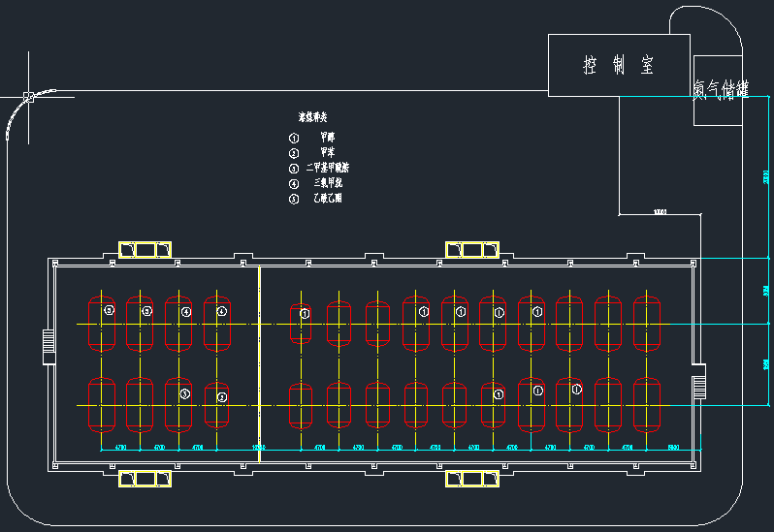The width and height of the screenshot is (774, 532).
Task: Select the yellow door block at upper-left wall
Action: [x=145, y=249]
